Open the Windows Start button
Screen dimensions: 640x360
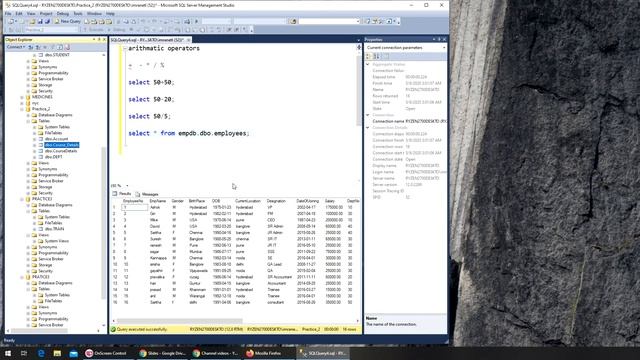(8, 353)
